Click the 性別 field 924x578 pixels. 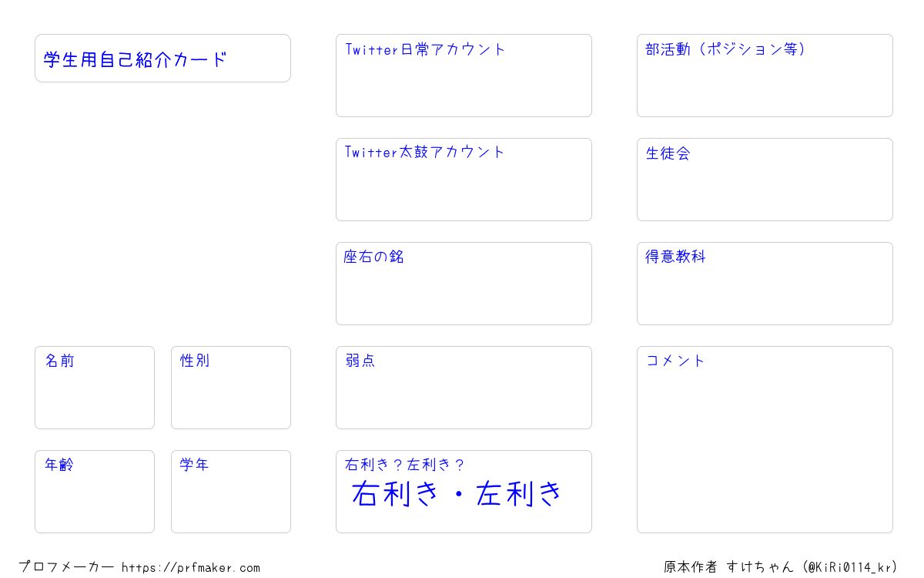(x=231, y=388)
